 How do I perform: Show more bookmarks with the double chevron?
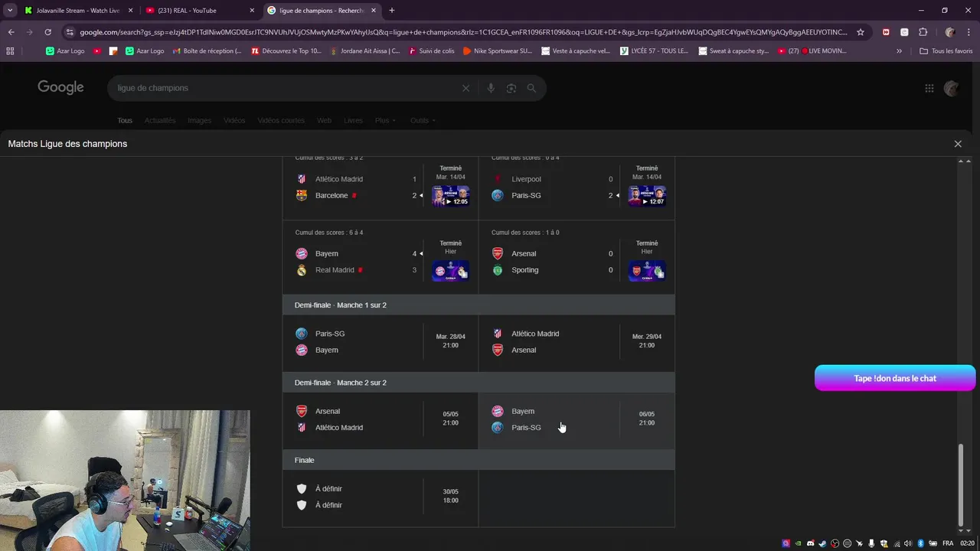pyautogui.click(x=899, y=51)
